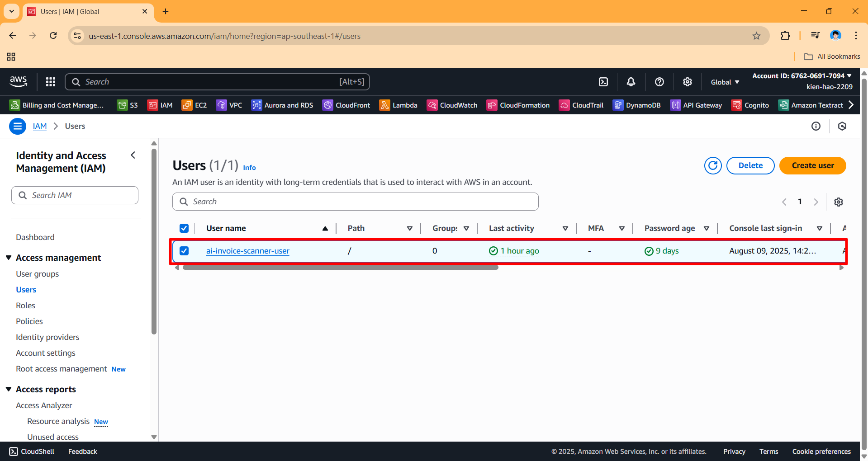Uncheck the ai-invoice-scanner-user row checkbox
The image size is (868, 461).
pyautogui.click(x=184, y=250)
